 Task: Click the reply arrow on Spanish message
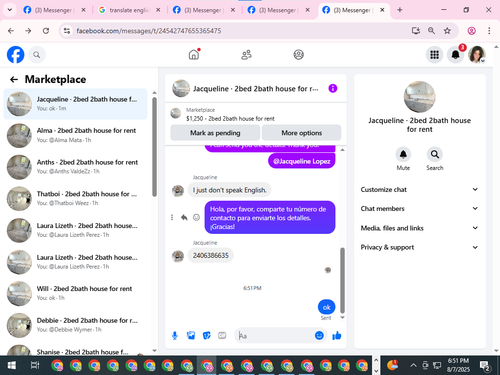184,217
